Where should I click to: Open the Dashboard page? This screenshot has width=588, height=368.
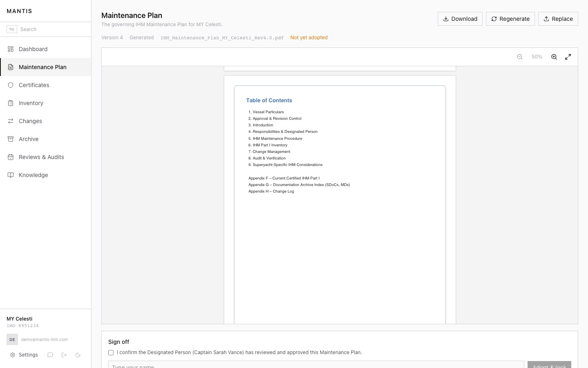click(x=46, y=49)
